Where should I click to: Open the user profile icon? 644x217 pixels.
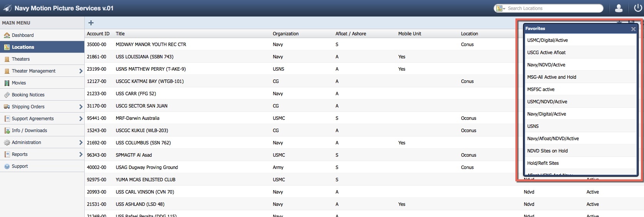click(619, 8)
